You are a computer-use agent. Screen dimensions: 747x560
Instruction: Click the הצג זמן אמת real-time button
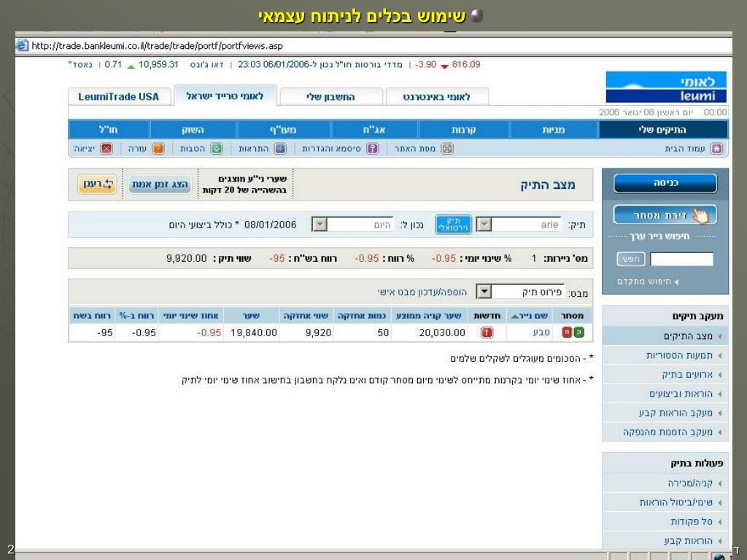[160, 184]
